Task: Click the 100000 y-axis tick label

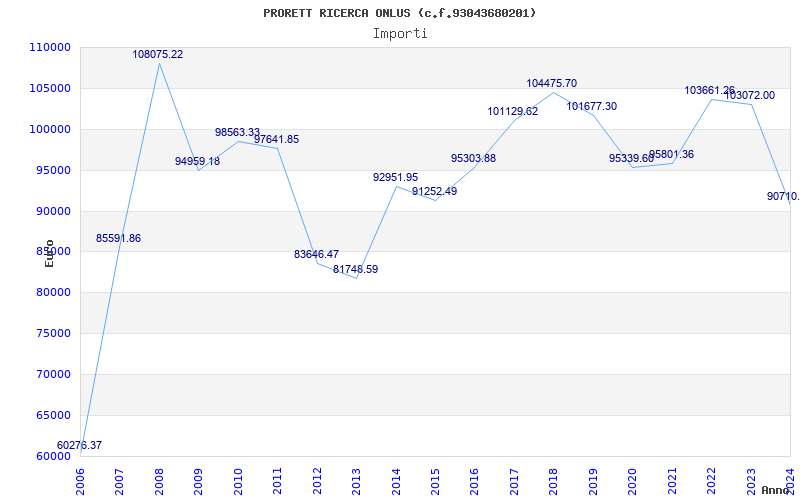Action: 49,129
